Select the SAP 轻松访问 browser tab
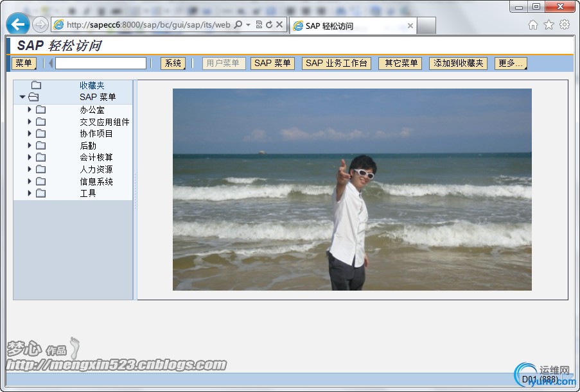 353,26
